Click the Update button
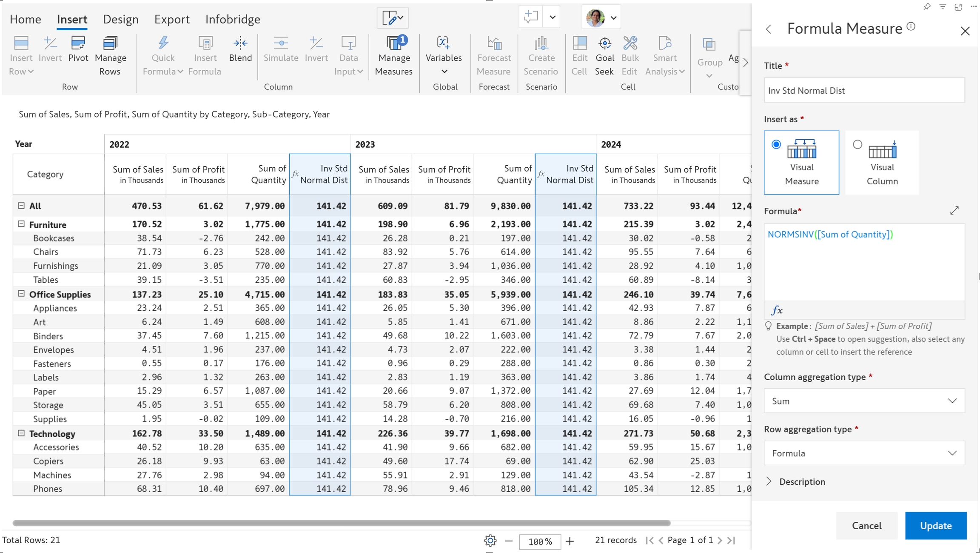980x553 pixels. click(x=936, y=526)
